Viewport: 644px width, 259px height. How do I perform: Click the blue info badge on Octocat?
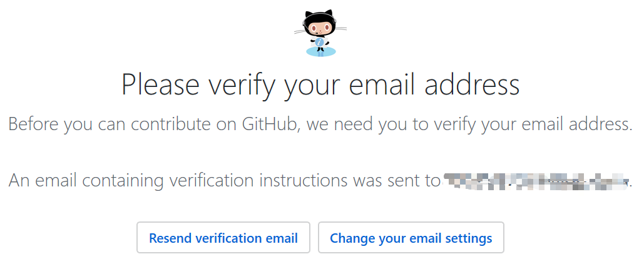pos(320,42)
